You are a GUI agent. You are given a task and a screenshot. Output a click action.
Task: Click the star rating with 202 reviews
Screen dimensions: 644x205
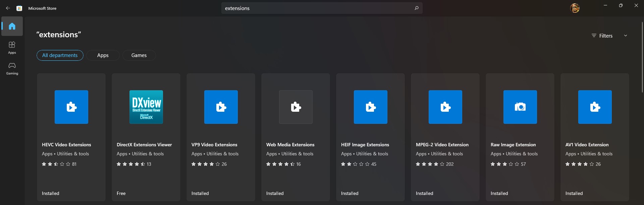coord(435,164)
